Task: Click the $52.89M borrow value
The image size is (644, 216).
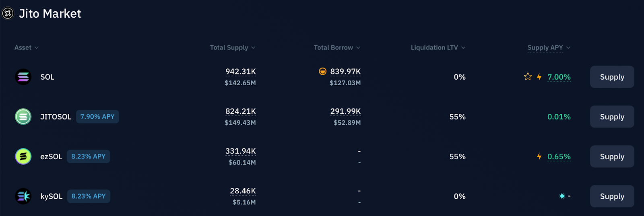Action: (x=347, y=123)
